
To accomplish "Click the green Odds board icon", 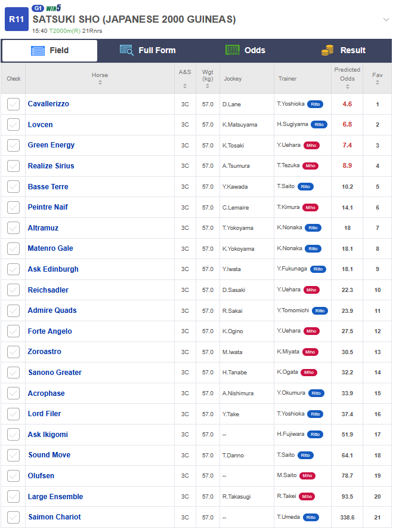I will pos(233,50).
